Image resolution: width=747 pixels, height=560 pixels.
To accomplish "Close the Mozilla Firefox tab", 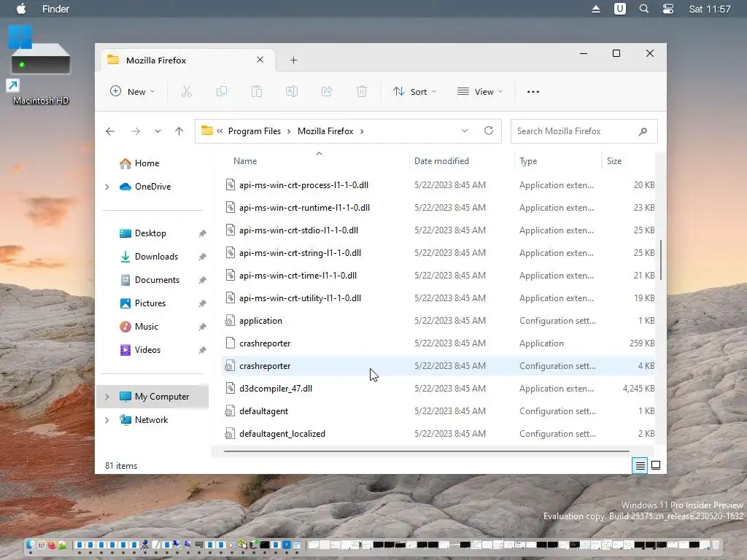I will pos(260,60).
